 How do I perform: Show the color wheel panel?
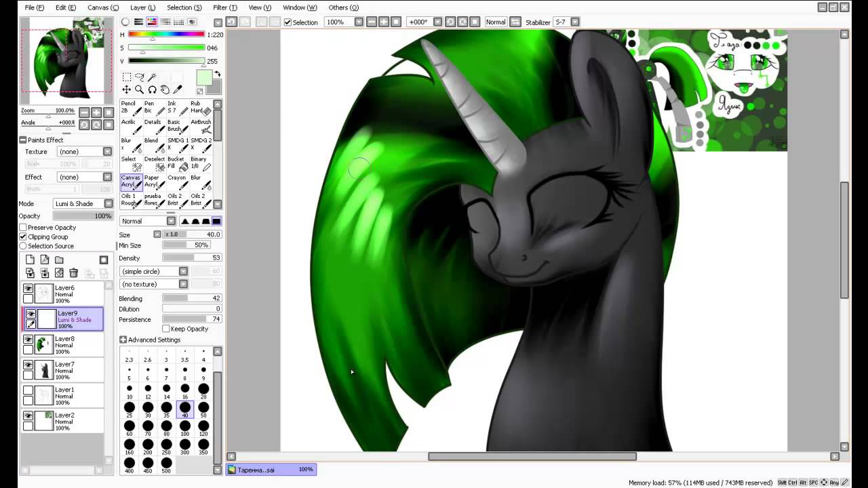[x=125, y=22]
